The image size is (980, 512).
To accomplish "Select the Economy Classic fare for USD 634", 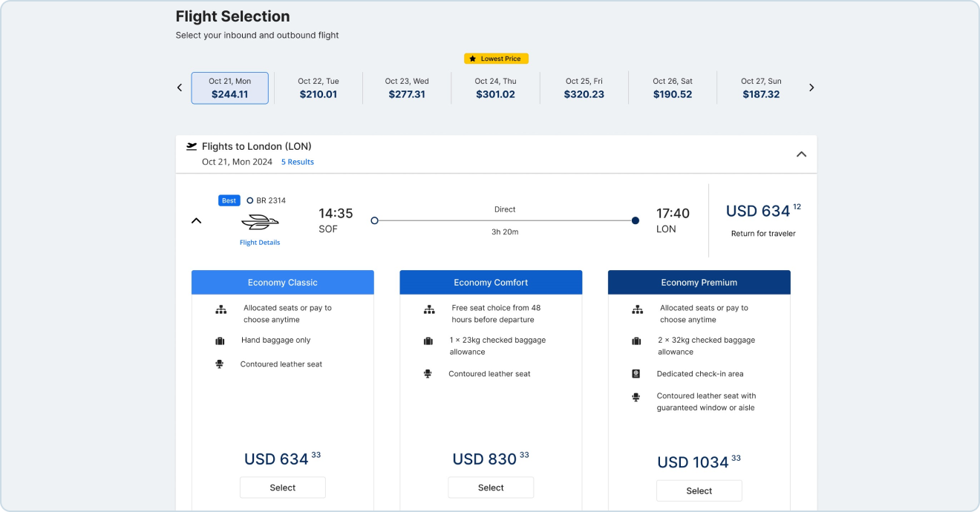I will 282,488.
